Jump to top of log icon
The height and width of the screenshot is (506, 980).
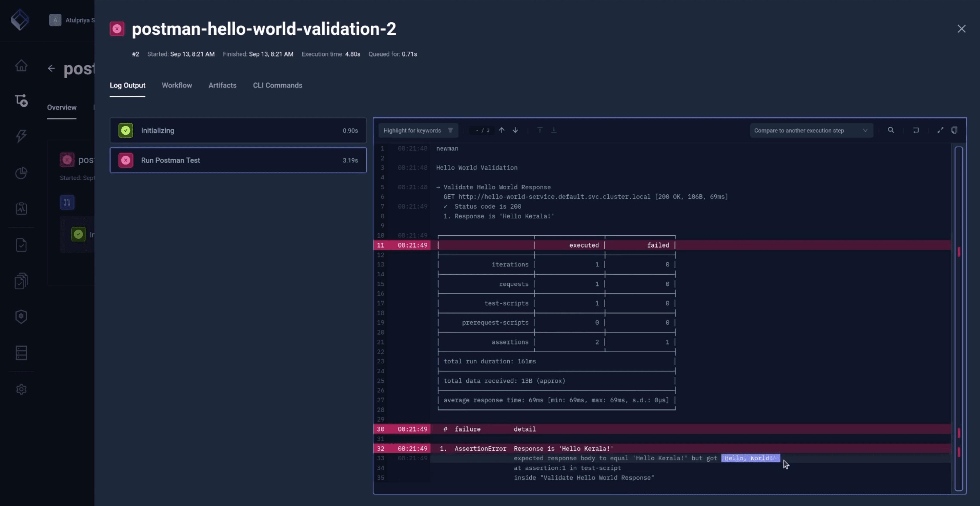[540, 130]
